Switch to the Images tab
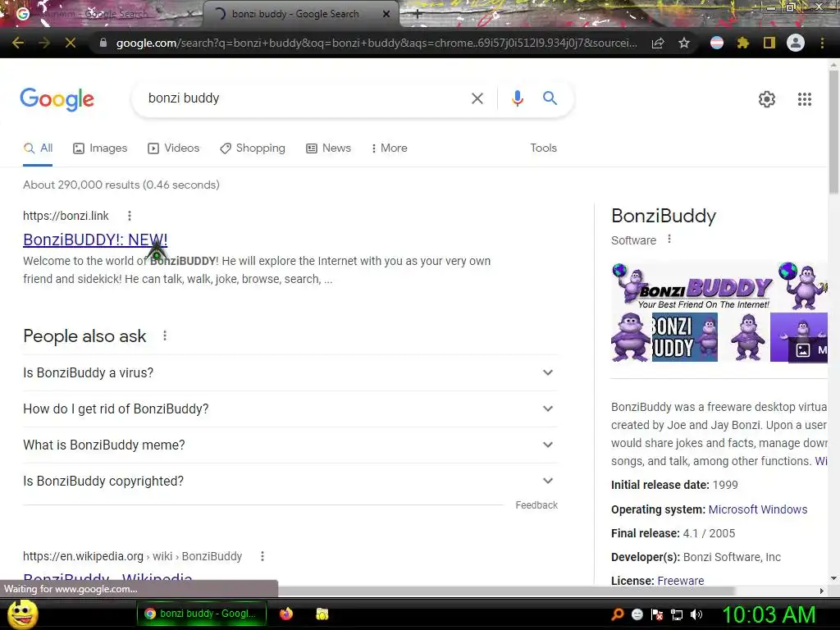 click(x=100, y=148)
